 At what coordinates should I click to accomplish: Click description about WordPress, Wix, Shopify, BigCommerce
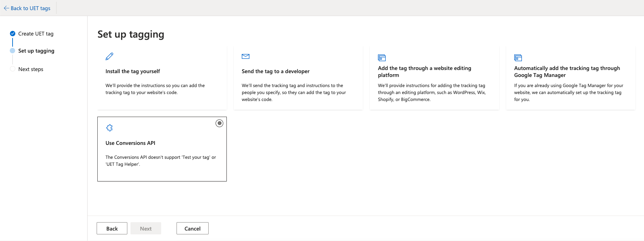pos(432,93)
